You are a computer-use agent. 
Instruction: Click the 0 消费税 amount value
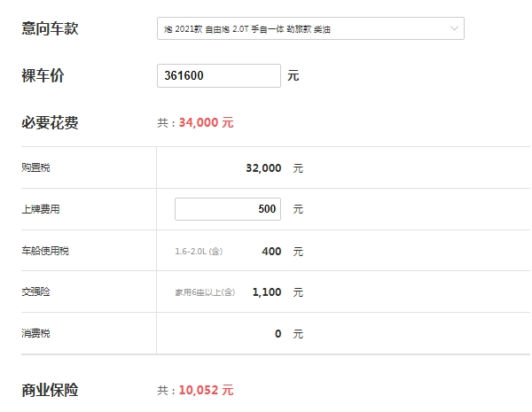278,334
